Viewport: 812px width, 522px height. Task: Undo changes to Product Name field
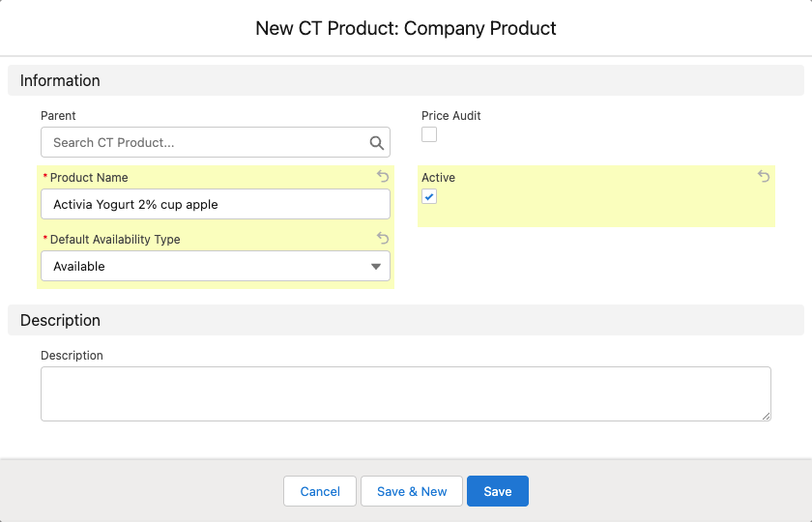[x=383, y=177]
